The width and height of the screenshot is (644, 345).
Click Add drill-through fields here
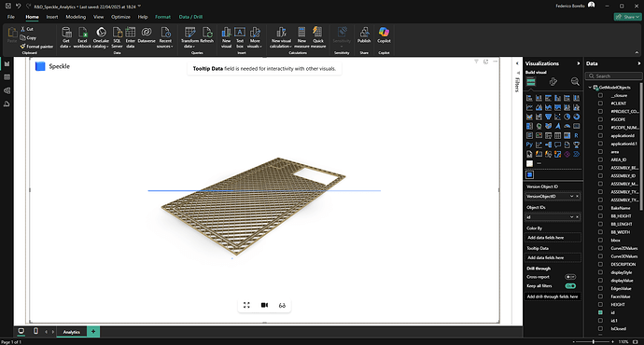[553, 297]
